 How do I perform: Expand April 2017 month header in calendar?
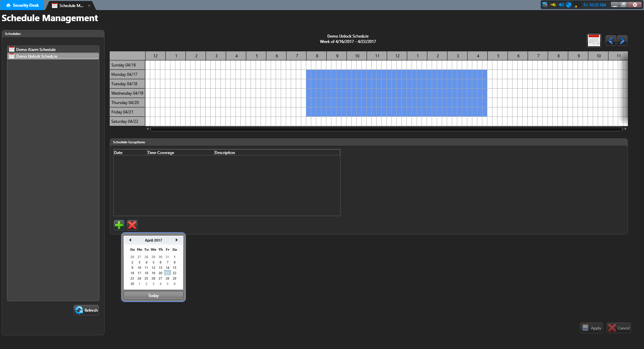click(153, 240)
